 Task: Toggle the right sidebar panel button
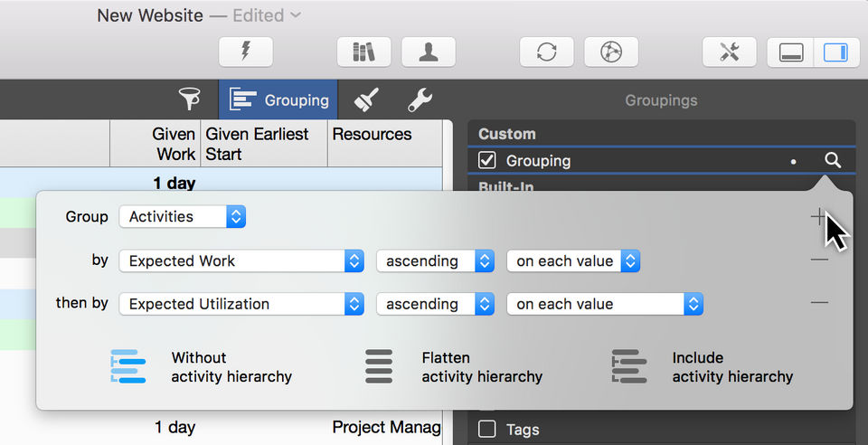click(836, 52)
